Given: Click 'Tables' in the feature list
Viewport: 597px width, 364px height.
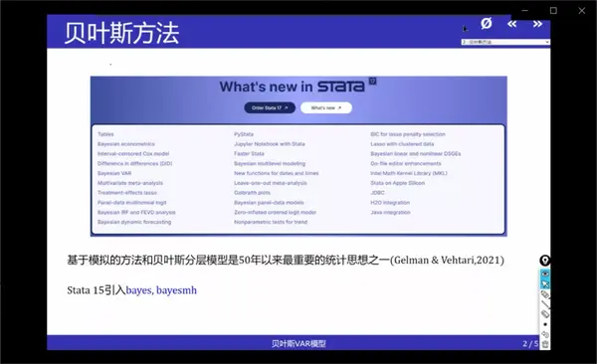Looking at the screenshot, I should click(x=105, y=134).
